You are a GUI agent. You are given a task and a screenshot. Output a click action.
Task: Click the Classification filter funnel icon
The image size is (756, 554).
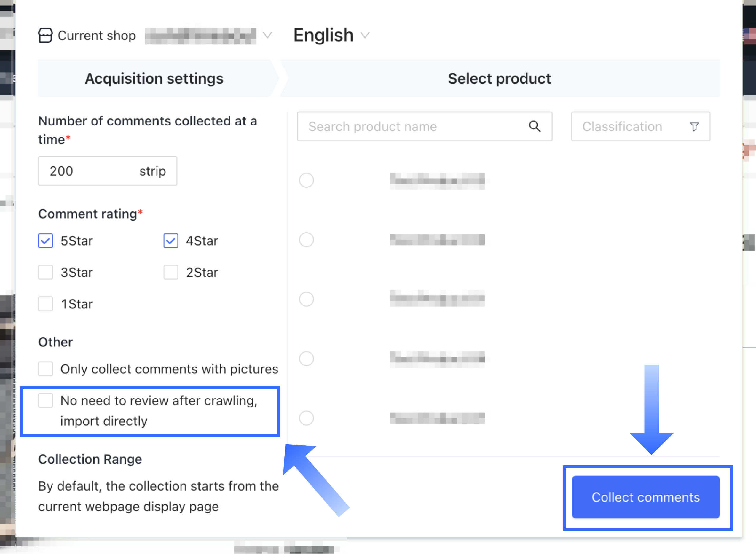pyautogui.click(x=694, y=126)
